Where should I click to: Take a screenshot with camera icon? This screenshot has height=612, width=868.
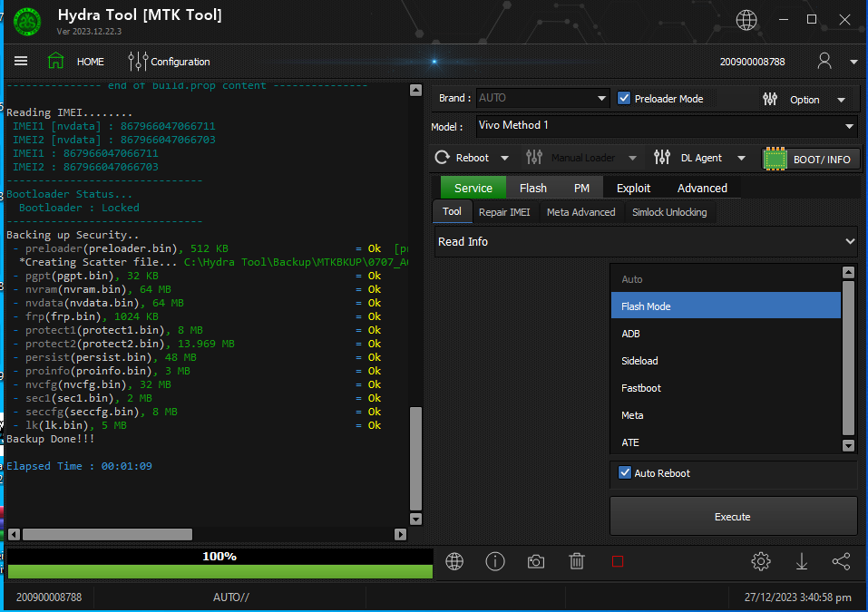[x=535, y=561]
